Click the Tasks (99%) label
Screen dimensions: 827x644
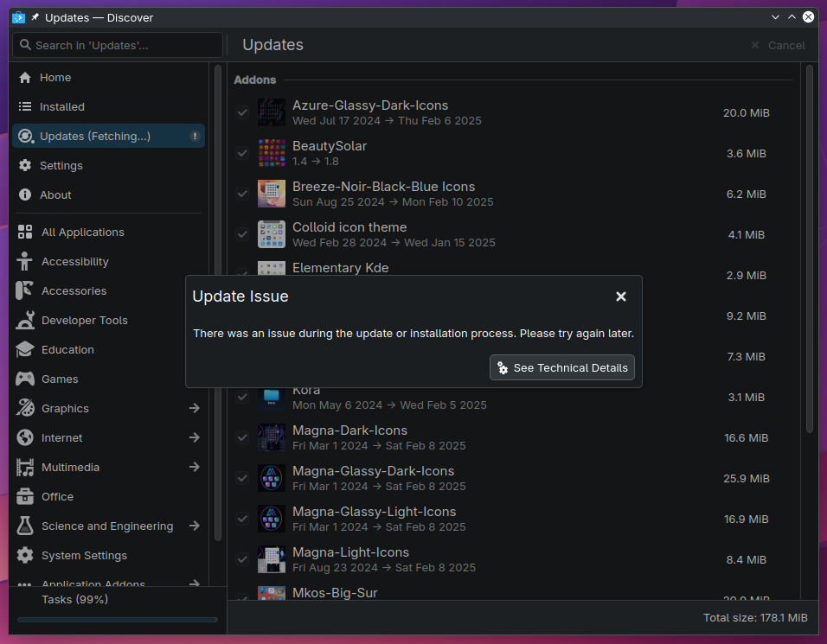click(x=75, y=600)
